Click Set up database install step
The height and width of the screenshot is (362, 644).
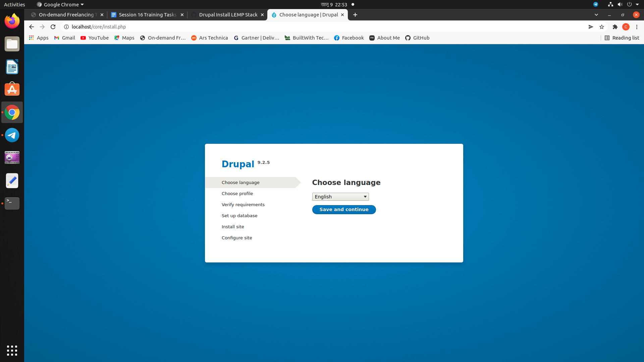(239, 216)
